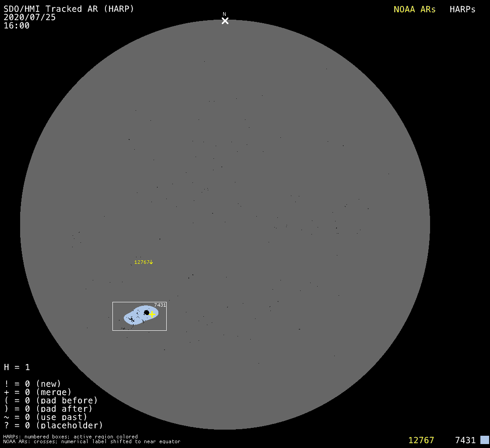
Task: Click the "? = 0 (placeholder)" status line
Action: 53,425
